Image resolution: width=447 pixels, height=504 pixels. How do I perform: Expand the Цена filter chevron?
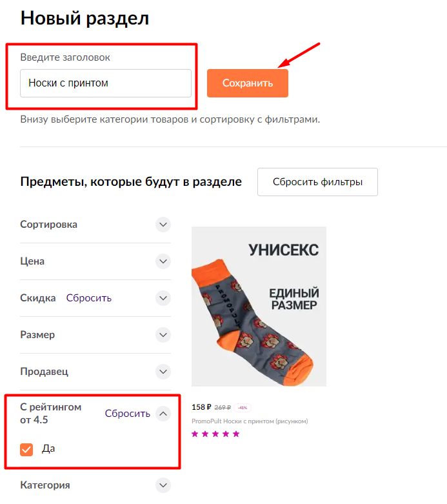[163, 261]
